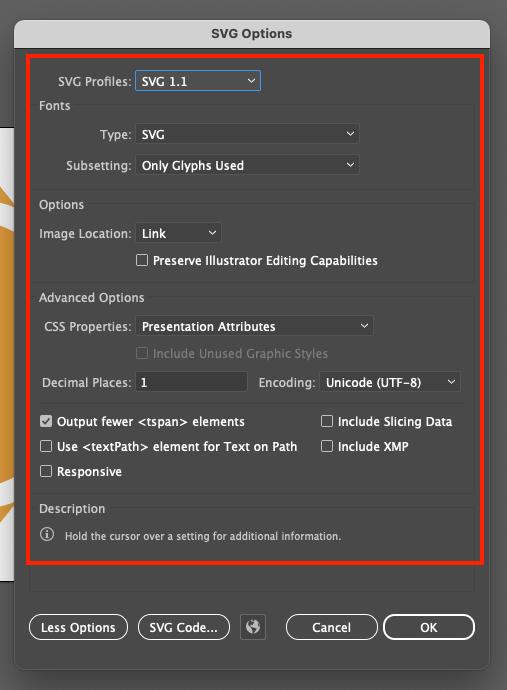Uncheck Output fewer tspan elements

pos(46,422)
